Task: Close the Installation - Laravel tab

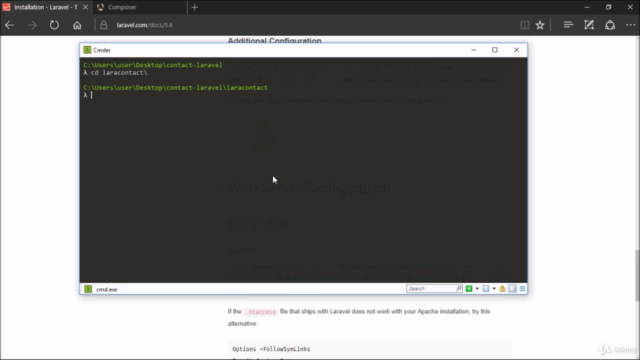Action: tap(85, 7)
